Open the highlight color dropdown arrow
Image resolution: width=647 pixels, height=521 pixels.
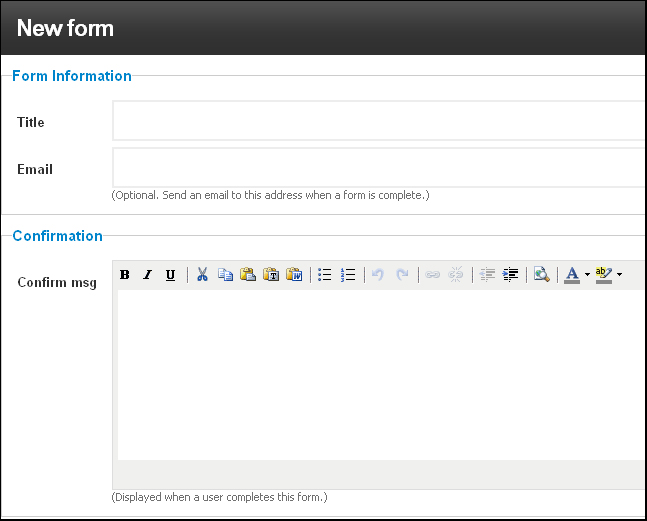(x=619, y=274)
